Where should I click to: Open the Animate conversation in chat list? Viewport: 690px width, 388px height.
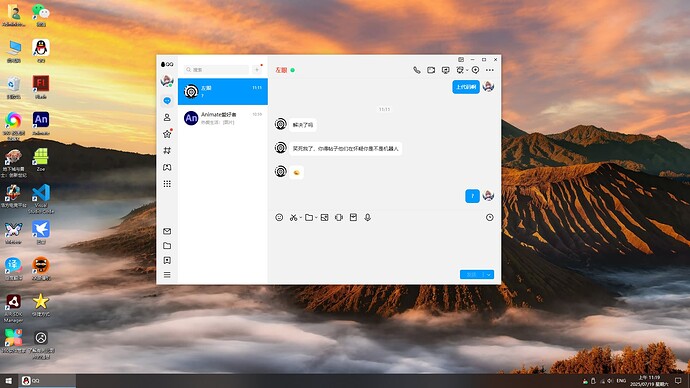click(223, 118)
